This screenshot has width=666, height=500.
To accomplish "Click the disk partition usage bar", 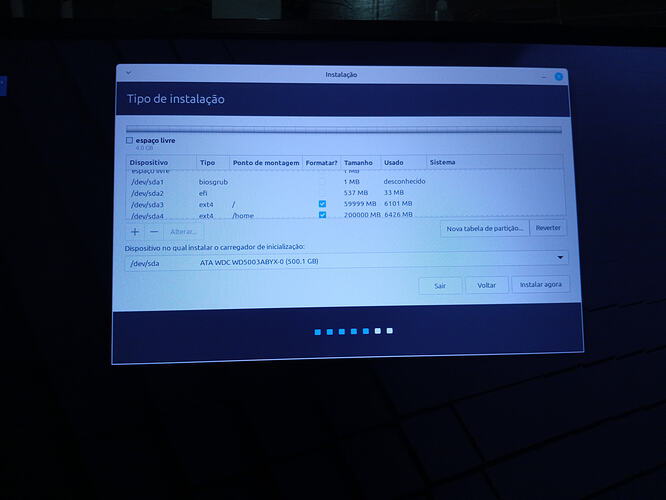I will (x=344, y=130).
